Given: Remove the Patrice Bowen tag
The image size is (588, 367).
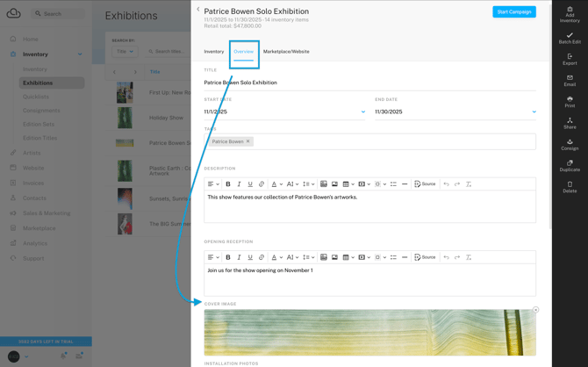Looking at the screenshot, I should [x=248, y=141].
